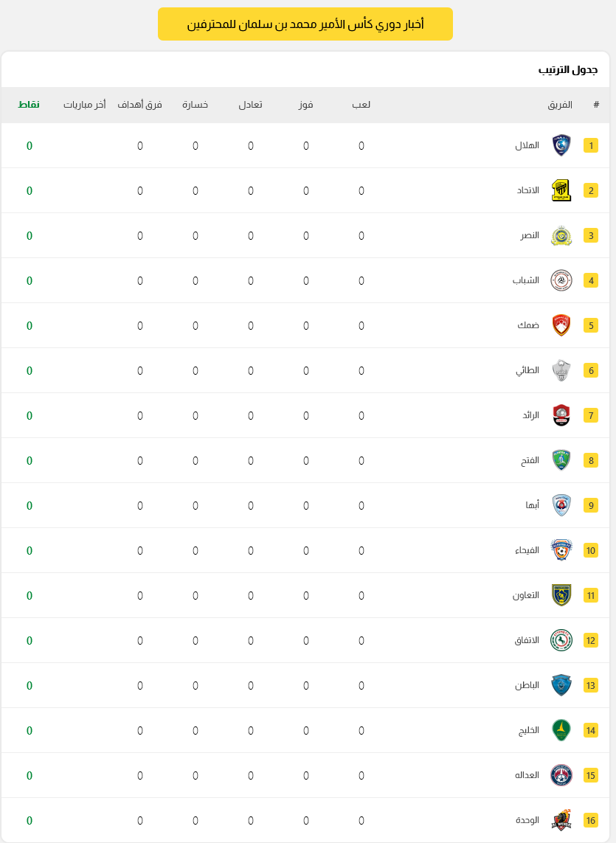Click the نقاط column header
The width and height of the screenshot is (616, 843).
29,104
